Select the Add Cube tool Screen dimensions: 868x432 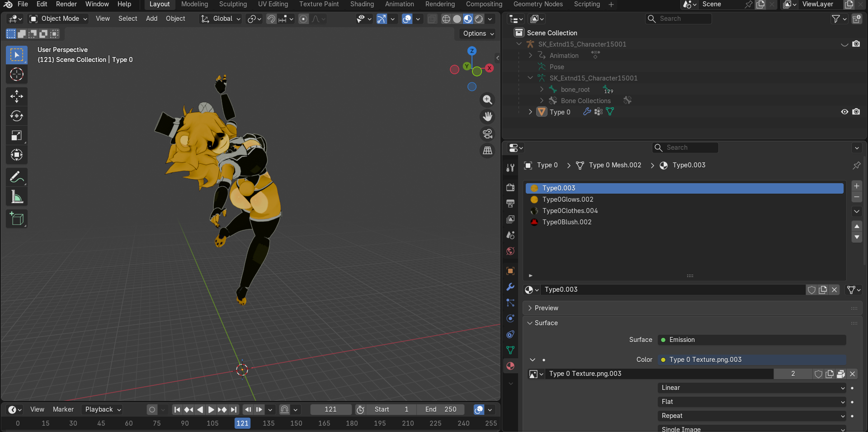[x=17, y=219]
